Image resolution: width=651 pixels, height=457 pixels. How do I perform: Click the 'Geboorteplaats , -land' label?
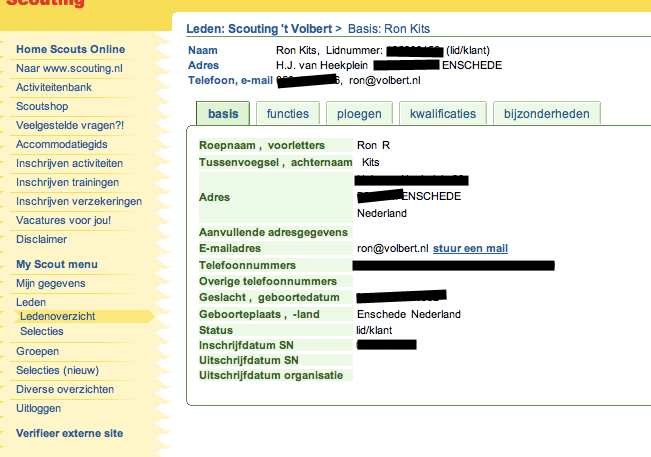(259, 314)
